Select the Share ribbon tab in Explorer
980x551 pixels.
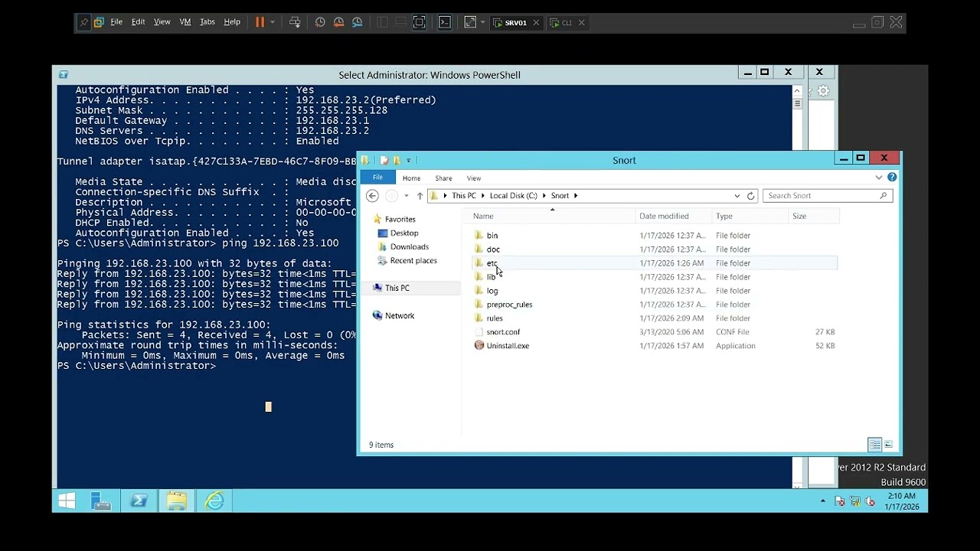click(x=443, y=178)
